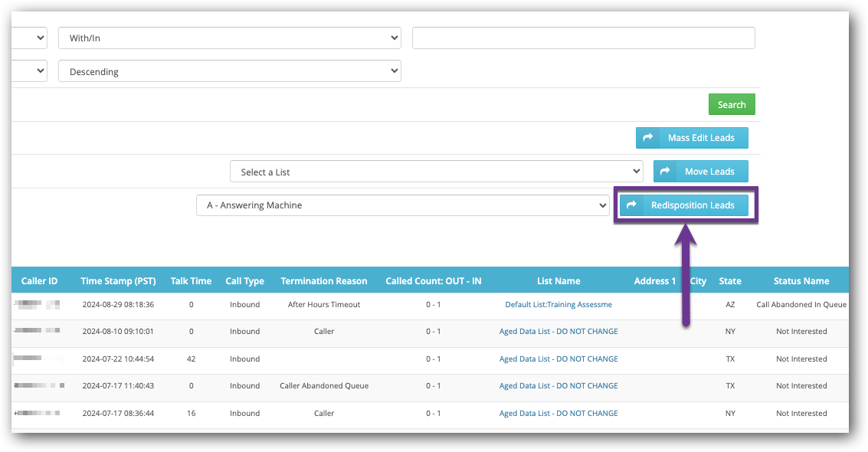The height and width of the screenshot is (452, 868).
Task: Click the Termination Reason column header
Action: point(324,281)
